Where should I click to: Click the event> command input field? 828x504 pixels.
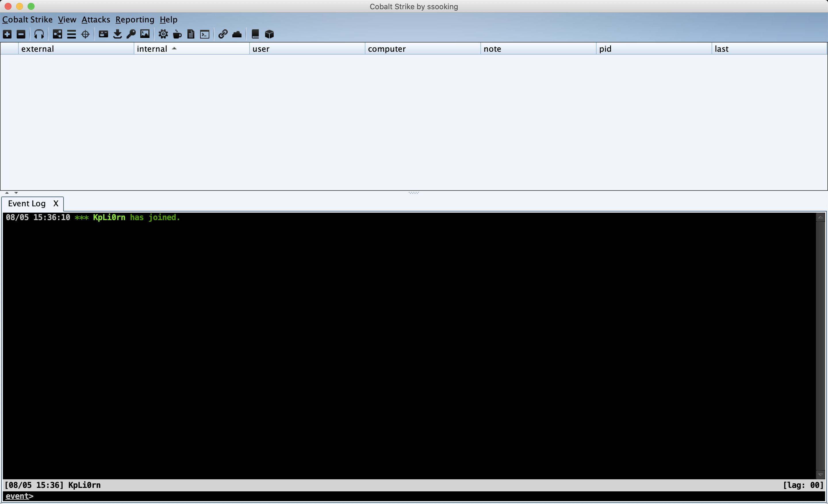[x=403, y=496]
